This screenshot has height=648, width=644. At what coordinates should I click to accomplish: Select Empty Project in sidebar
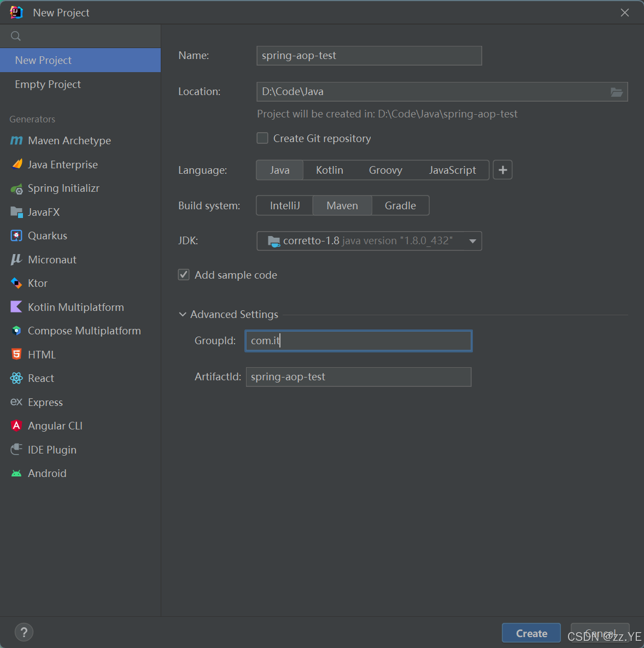point(80,84)
